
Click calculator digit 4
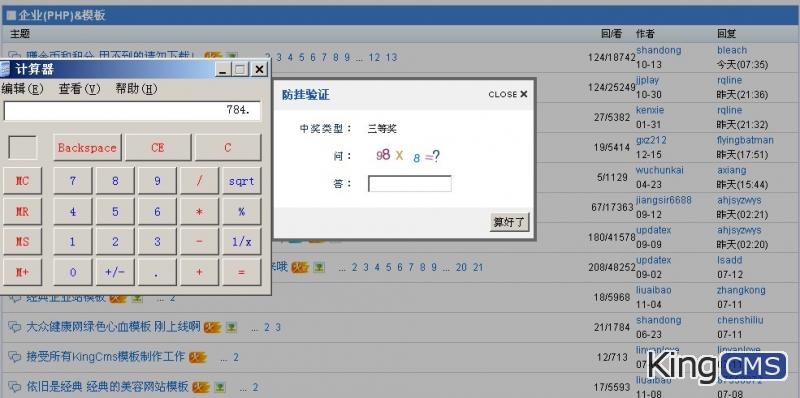(72, 211)
